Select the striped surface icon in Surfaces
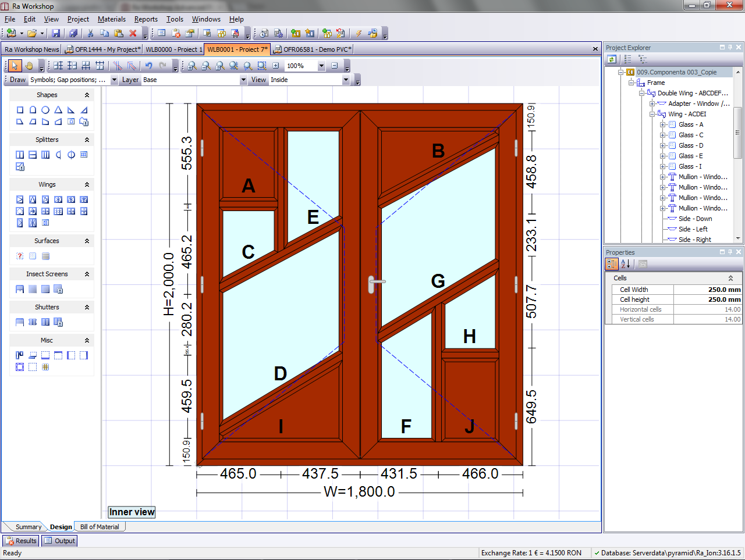The width and height of the screenshot is (745, 560). (45, 256)
